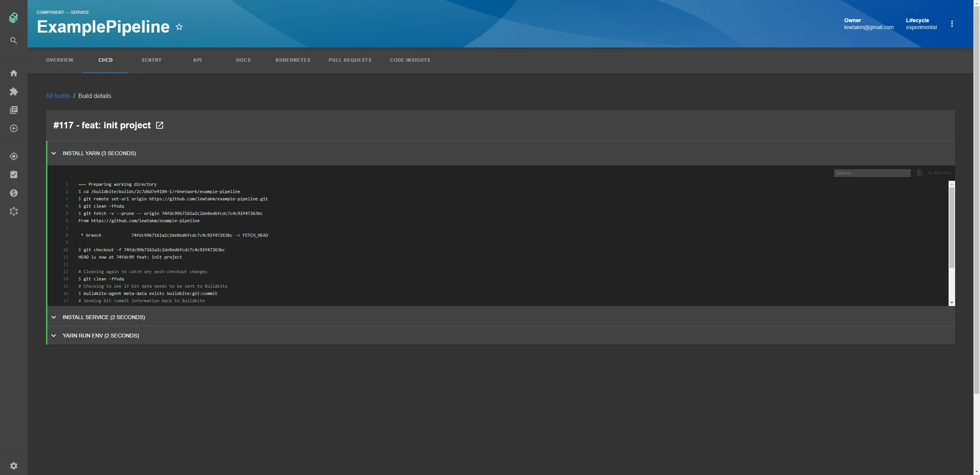Open Cost Insights dollar icon

(x=14, y=193)
